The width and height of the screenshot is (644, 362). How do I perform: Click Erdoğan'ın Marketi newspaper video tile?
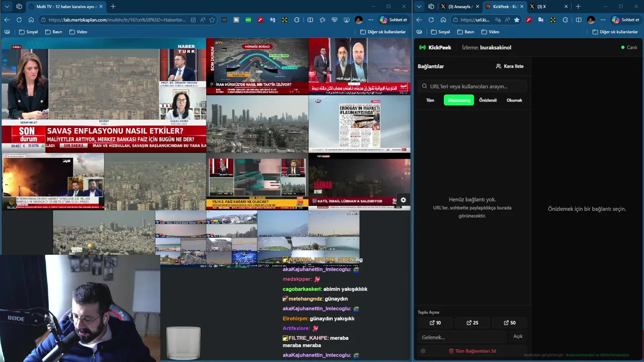(x=359, y=124)
